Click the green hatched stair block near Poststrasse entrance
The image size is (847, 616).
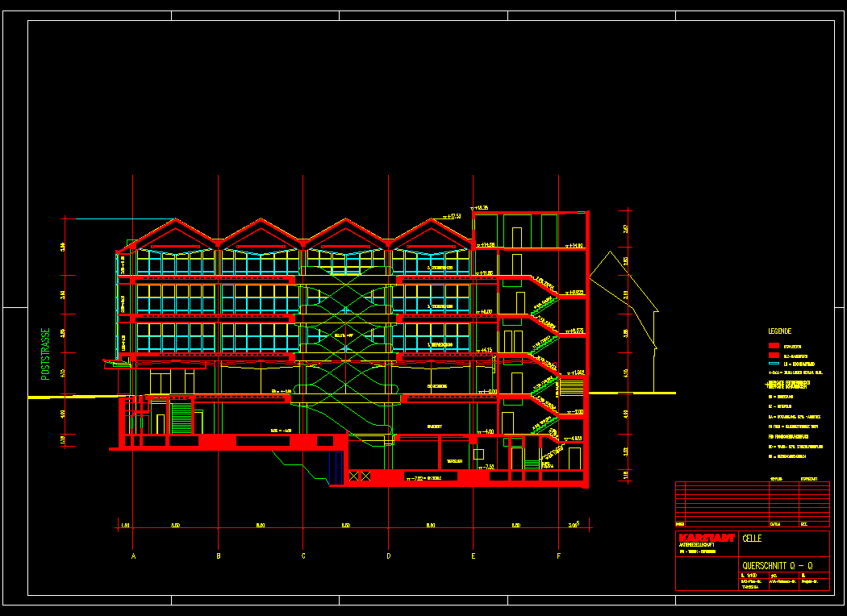pos(182,418)
